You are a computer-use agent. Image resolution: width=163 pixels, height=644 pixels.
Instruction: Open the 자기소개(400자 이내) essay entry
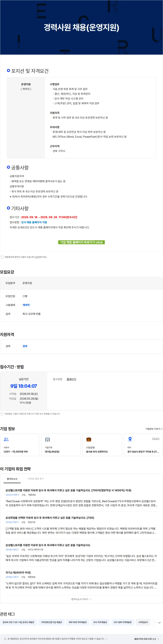[x=81, y=580]
